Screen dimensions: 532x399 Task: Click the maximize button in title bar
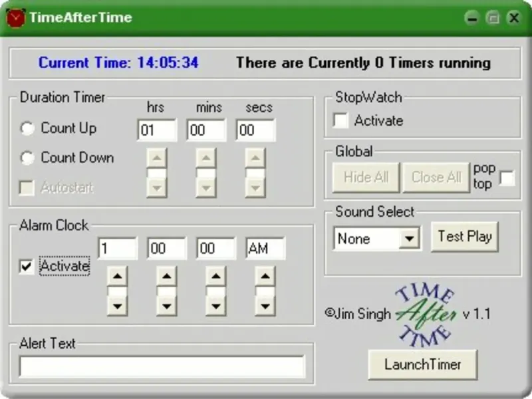tap(493, 18)
